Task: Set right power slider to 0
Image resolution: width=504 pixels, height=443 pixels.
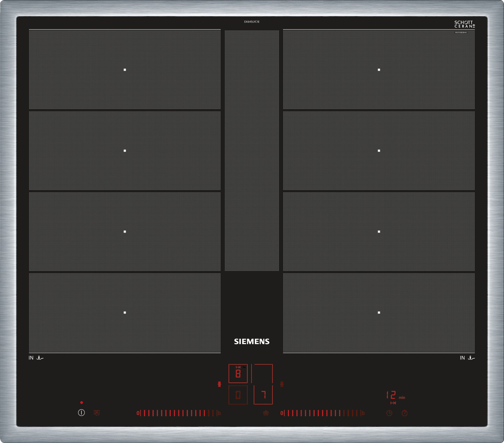Action: click(x=282, y=413)
